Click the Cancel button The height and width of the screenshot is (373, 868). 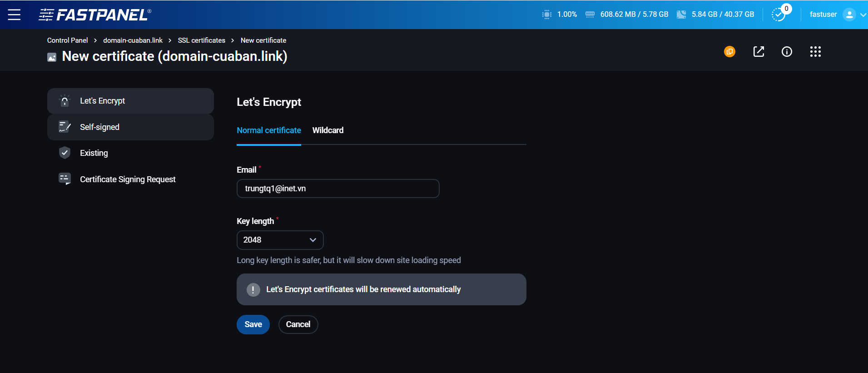[x=298, y=324]
